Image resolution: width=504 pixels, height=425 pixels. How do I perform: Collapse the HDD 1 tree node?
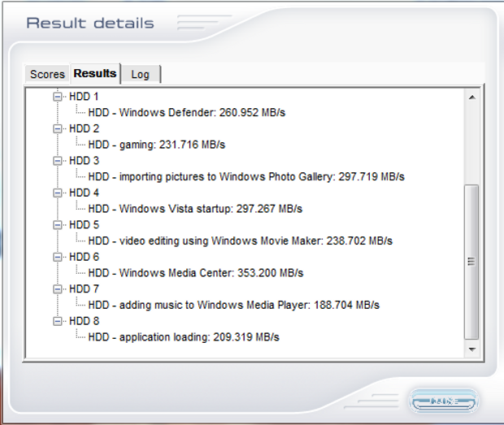click(x=58, y=97)
